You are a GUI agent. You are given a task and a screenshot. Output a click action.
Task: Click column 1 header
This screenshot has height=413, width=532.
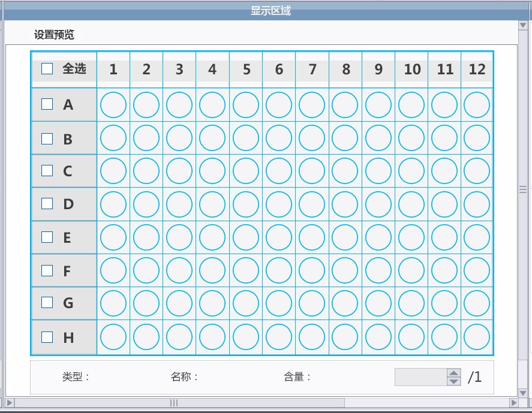[x=113, y=70]
